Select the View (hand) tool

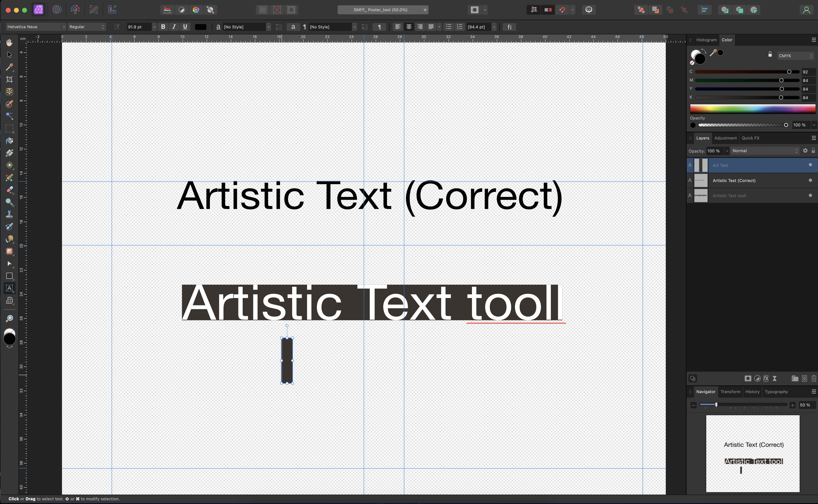pos(9,42)
